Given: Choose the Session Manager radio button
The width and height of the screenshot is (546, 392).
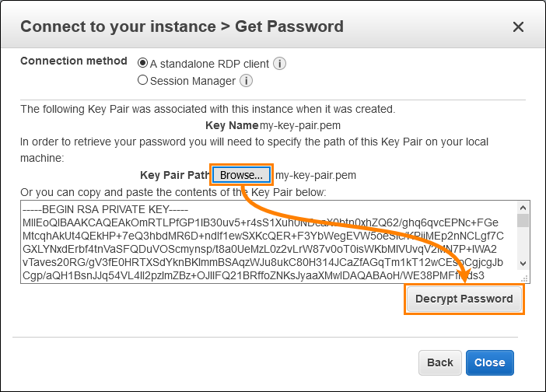Looking at the screenshot, I should [x=142, y=80].
